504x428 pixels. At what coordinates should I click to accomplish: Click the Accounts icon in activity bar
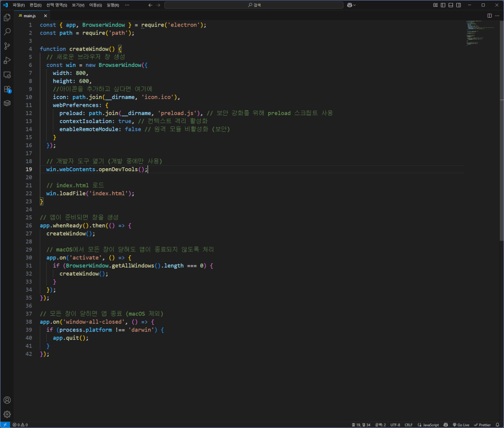(x=7, y=400)
